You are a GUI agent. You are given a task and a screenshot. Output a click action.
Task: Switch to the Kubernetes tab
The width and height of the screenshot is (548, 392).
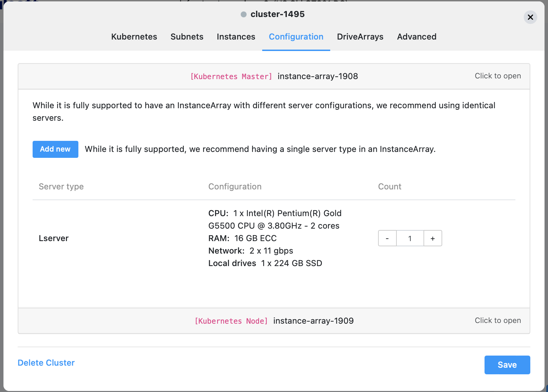tap(134, 37)
